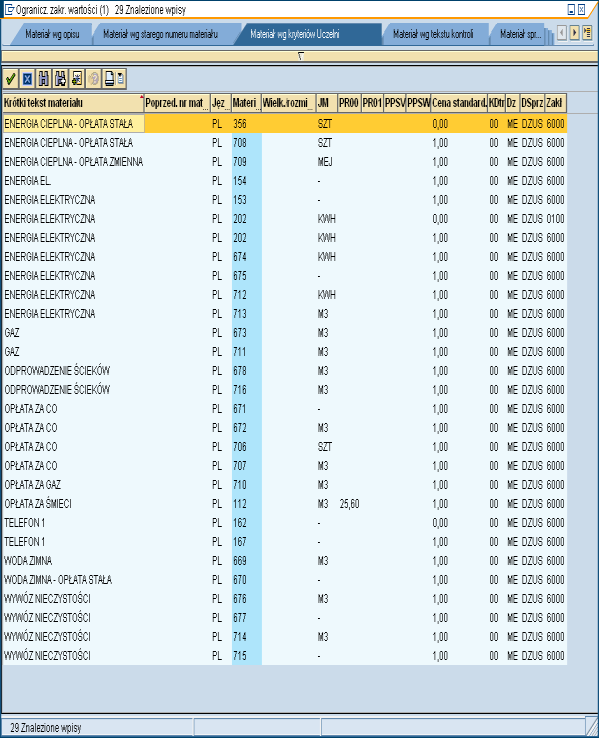
Task: Select ENERGIA CIEPLNA - OPŁATA ZMIENNA row
Action: pyautogui.click(x=285, y=162)
